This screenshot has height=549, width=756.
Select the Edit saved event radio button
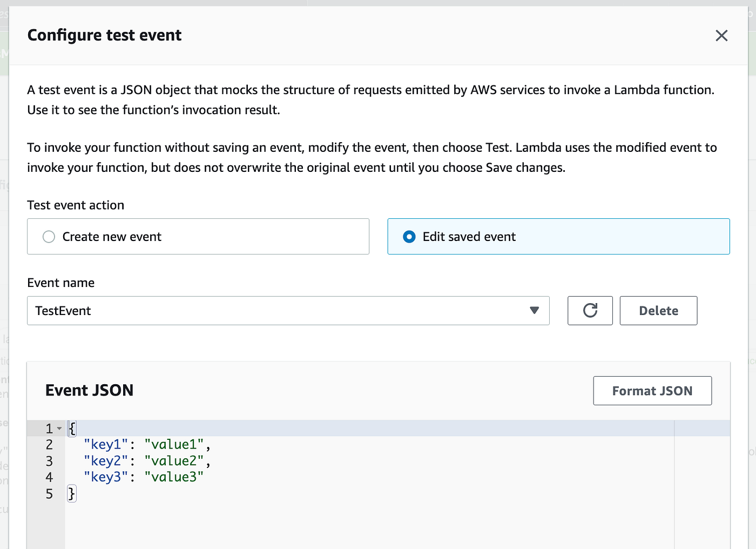click(409, 237)
